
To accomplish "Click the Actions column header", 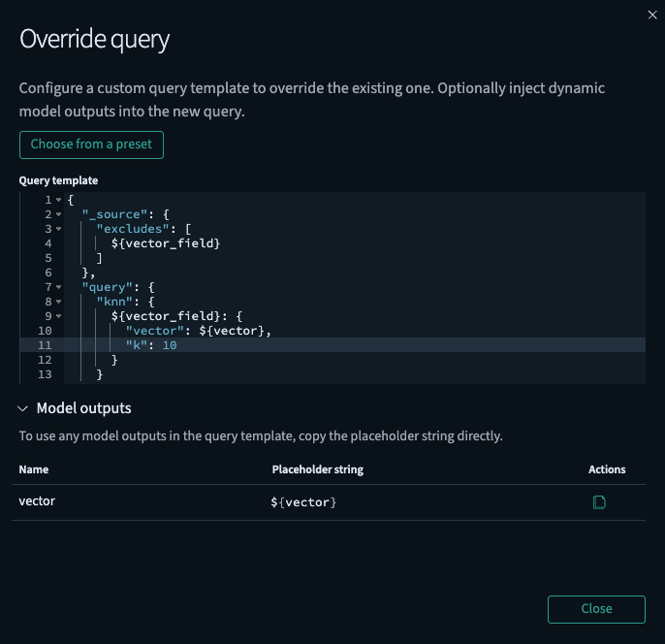I will (x=607, y=469).
